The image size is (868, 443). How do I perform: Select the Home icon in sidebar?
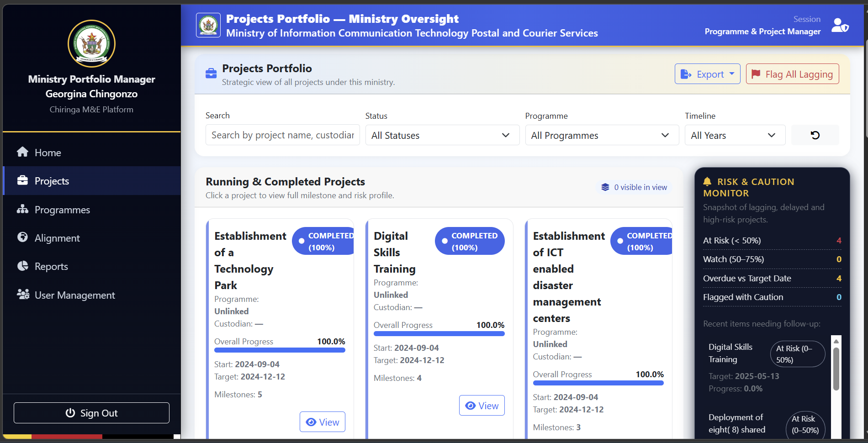(x=22, y=152)
